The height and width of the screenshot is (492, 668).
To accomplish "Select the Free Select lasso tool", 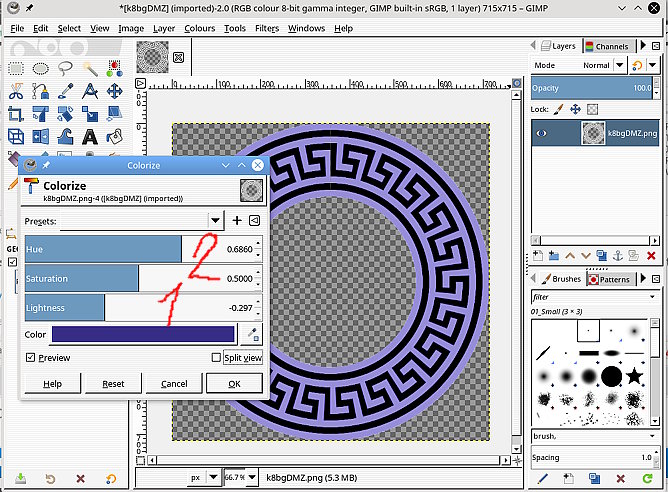I will coord(65,69).
